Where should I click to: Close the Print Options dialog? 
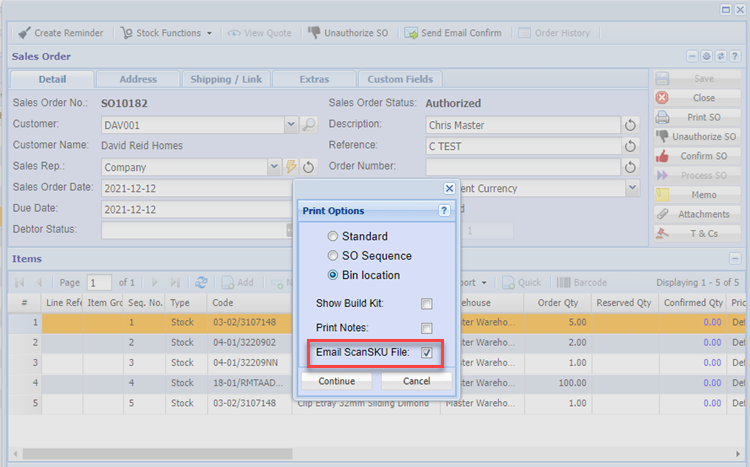[449, 187]
